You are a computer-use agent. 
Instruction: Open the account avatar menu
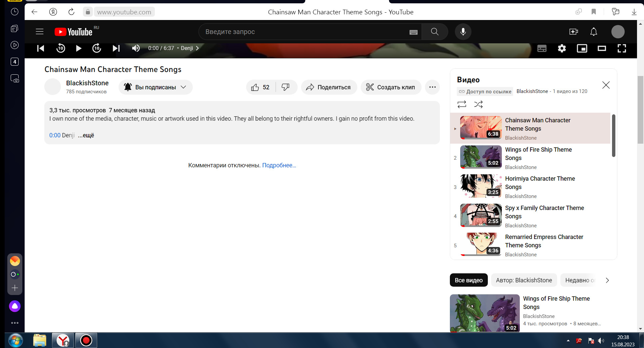pyautogui.click(x=618, y=32)
